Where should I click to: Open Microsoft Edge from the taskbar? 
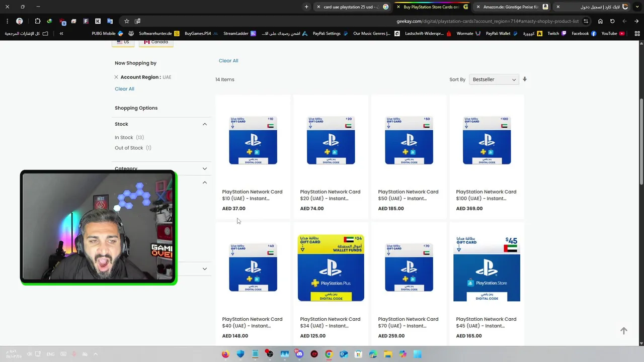click(373, 354)
